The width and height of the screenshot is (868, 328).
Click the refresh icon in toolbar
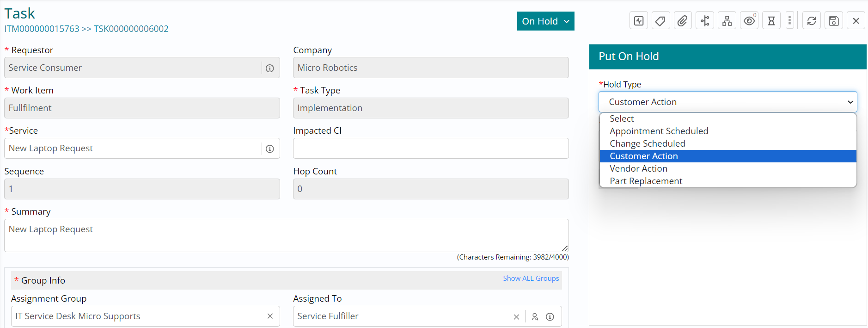point(812,21)
